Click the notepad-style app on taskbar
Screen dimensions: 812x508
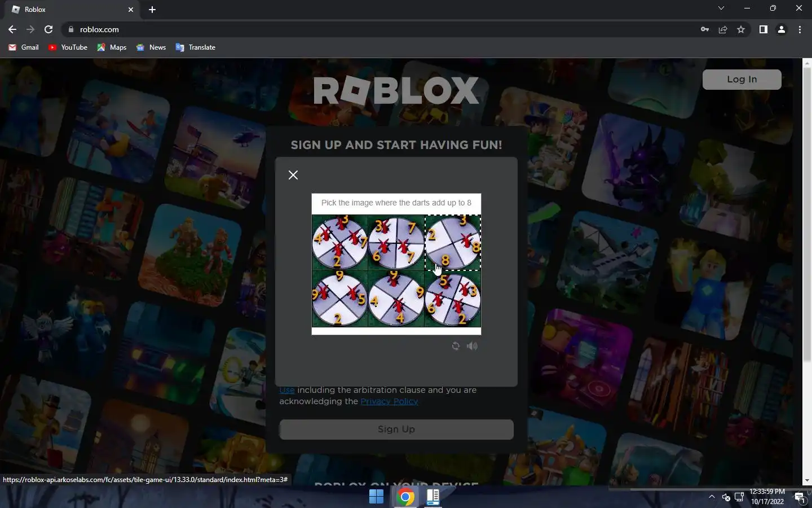[433, 497]
